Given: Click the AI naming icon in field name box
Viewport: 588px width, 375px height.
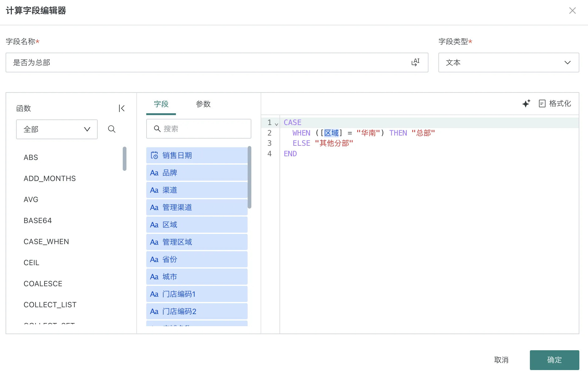Looking at the screenshot, I should pyautogui.click(x=415, y=62).
